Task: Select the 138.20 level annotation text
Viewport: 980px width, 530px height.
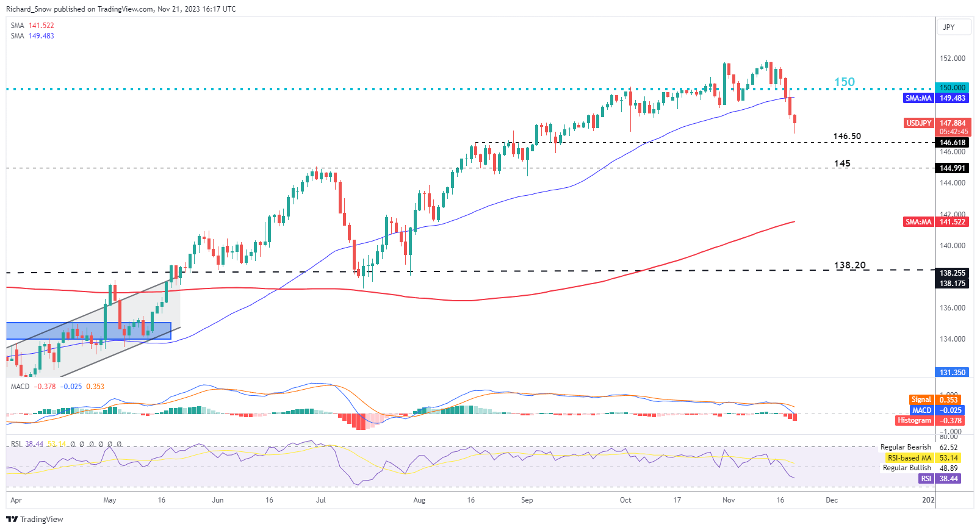Action: click(850, 265)
